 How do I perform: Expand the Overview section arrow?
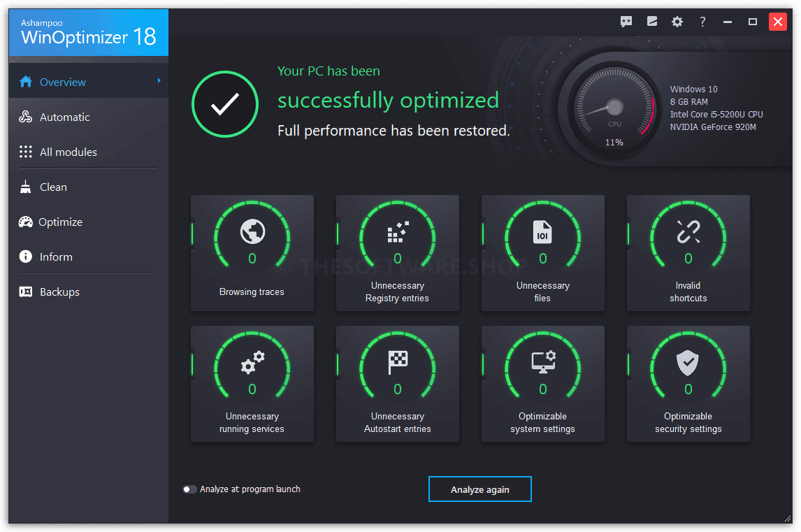[161, 81]
